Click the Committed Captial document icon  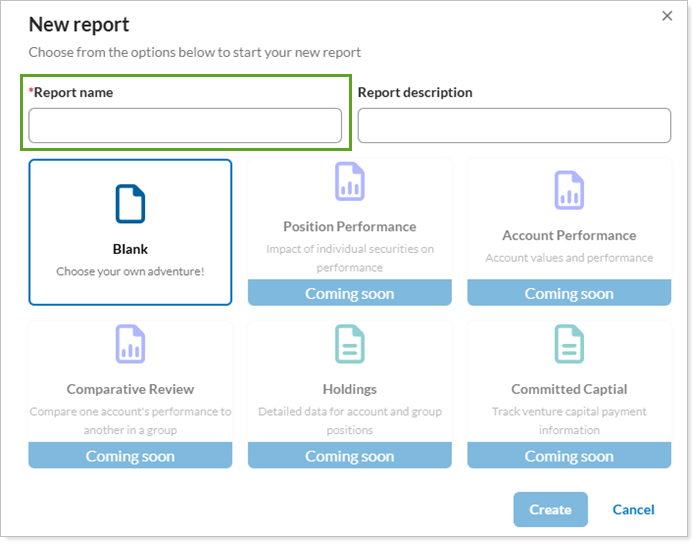tap(569, 344)
